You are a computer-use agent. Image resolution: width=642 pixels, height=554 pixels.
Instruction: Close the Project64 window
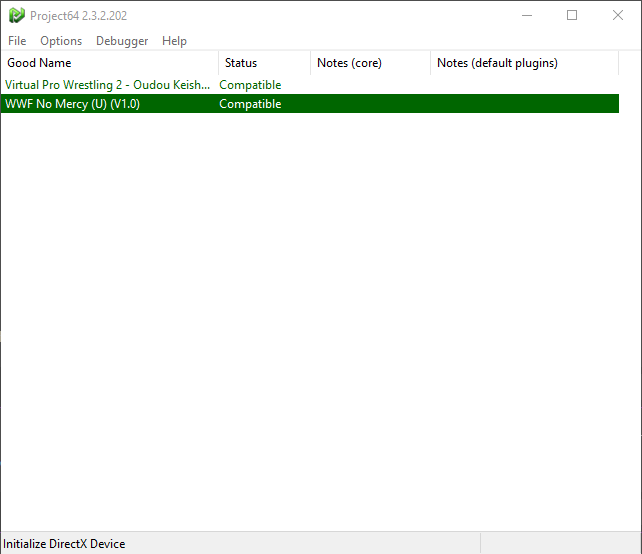[x=618, y=16]
